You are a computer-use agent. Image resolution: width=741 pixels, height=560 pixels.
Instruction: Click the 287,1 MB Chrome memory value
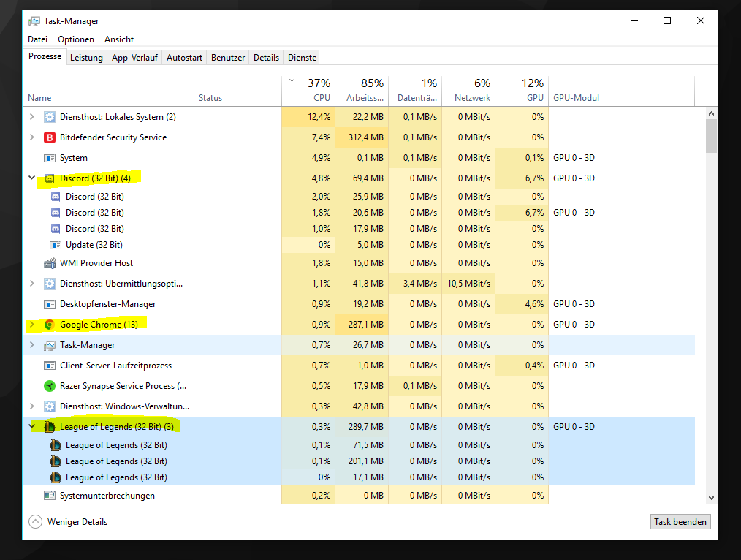(366, 325)
